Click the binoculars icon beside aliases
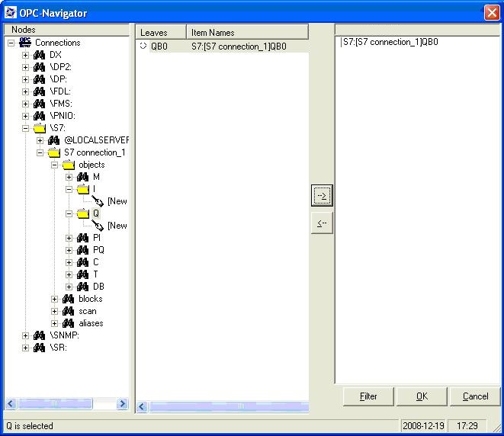Image resolution: width=504 pixels, height=436 pixels. coord(68,323)
